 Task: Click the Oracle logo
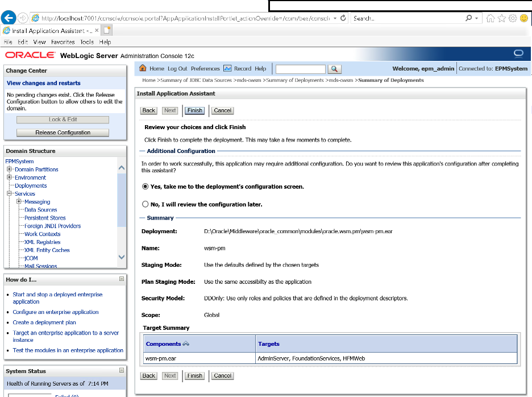tap(30, 55)
